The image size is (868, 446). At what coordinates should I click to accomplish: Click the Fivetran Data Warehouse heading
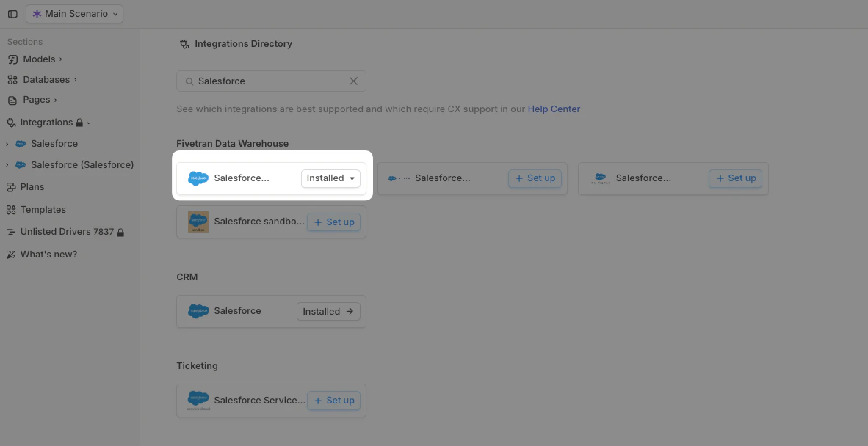point(233,144)
